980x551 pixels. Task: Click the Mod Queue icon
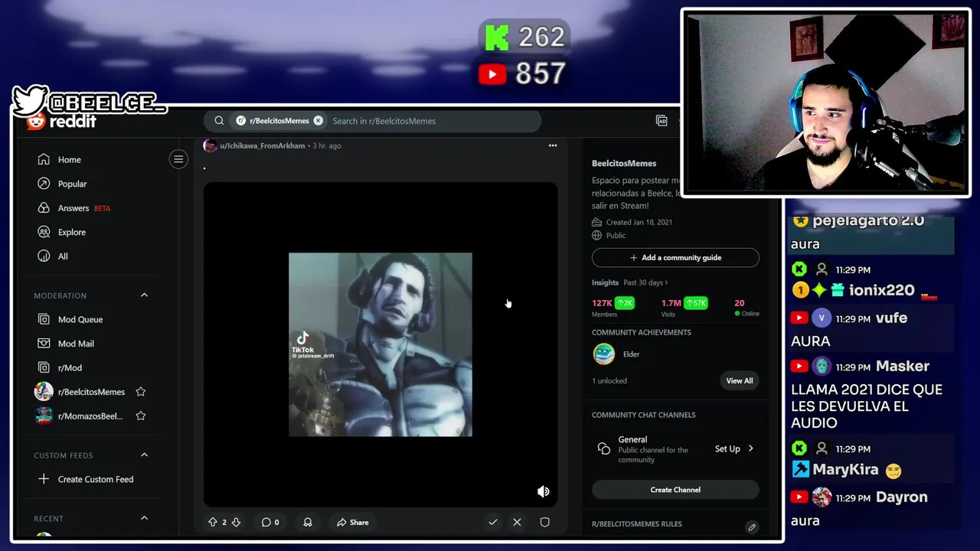tap(44, 319)
